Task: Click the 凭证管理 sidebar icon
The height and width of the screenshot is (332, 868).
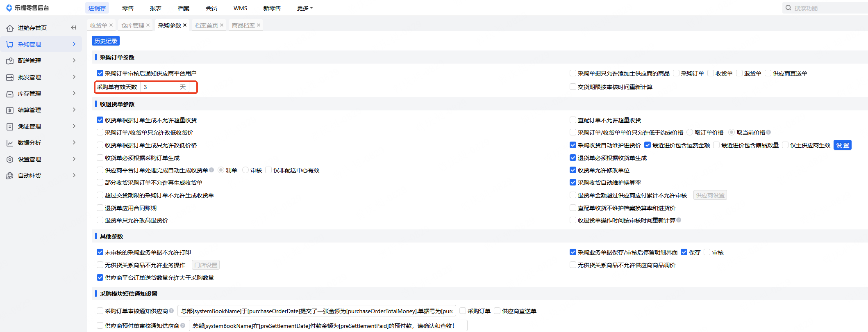Action: (10, 126)
